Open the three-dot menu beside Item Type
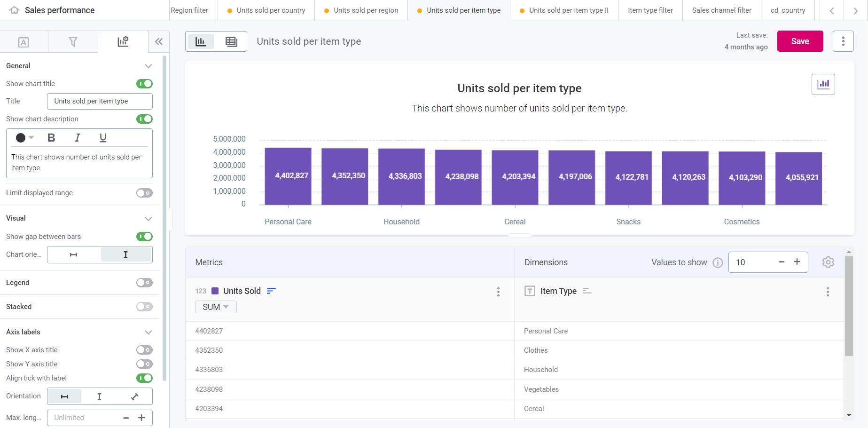868x428 pixels. (x=828, y=292)
